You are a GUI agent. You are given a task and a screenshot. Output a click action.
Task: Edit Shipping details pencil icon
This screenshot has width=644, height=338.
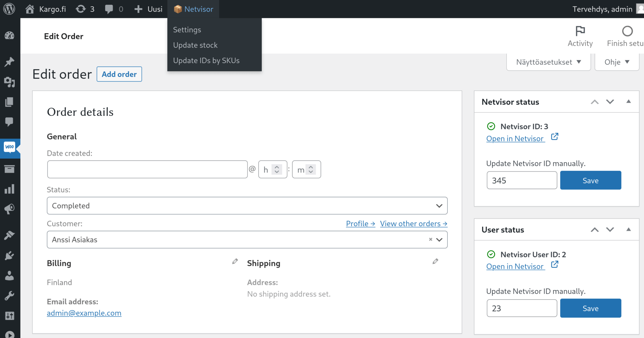(435, 261)
